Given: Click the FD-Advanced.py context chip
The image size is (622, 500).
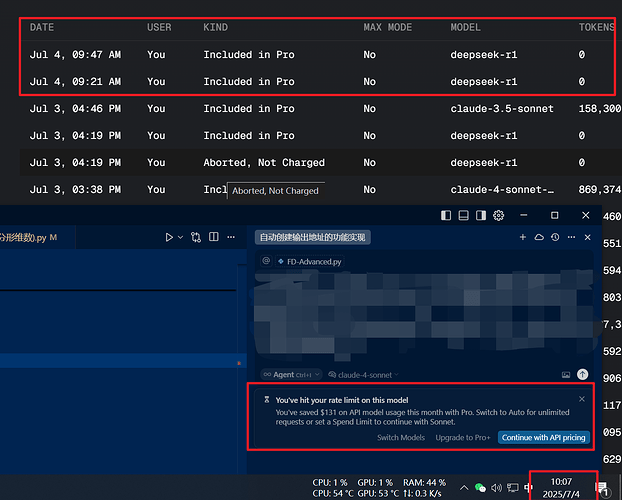Looking at the screenshot, I should coord(310,262).
